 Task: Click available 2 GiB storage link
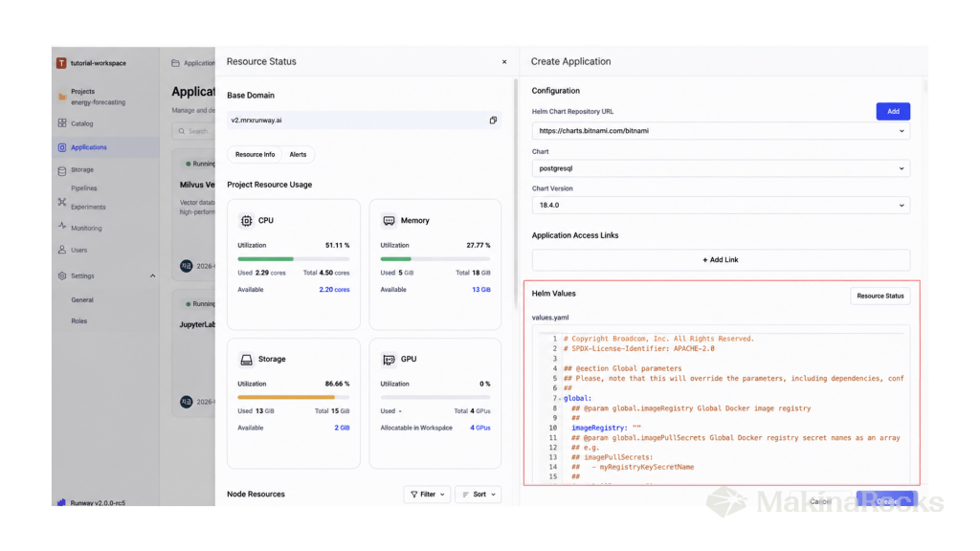[342, 428]
